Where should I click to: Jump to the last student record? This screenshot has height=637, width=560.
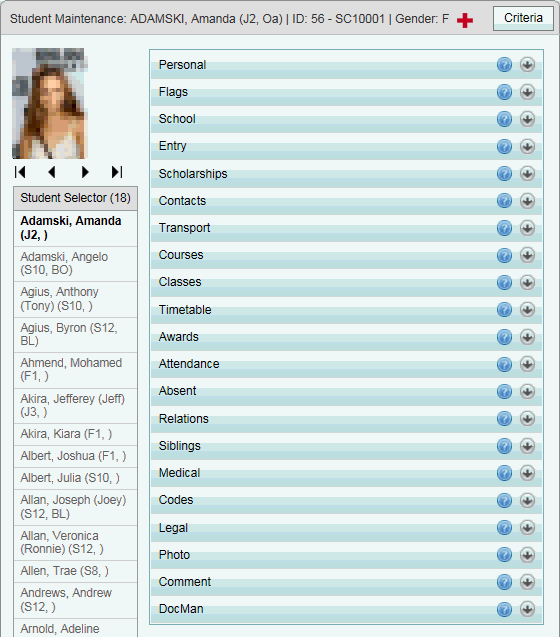[117, 172]
